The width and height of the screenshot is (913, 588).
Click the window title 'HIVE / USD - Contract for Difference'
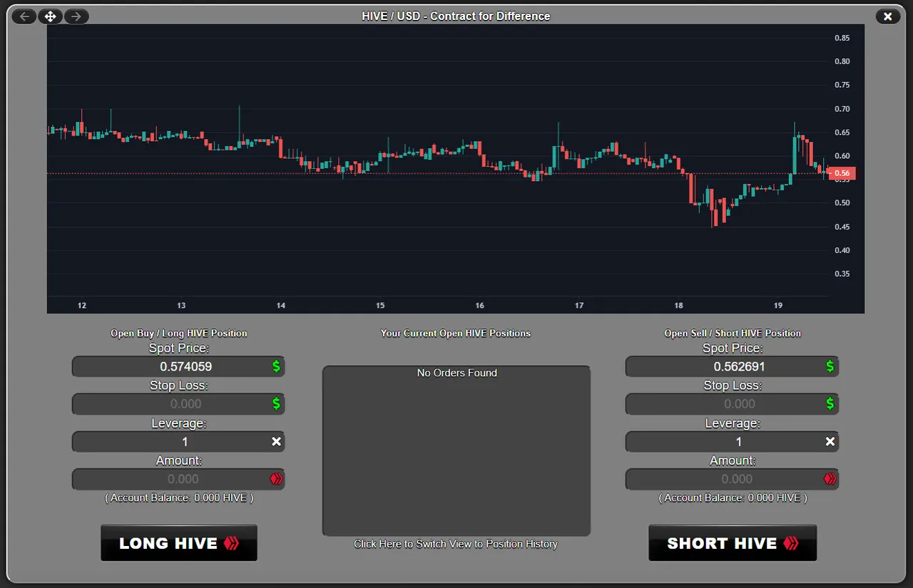(x=456, y=16)
